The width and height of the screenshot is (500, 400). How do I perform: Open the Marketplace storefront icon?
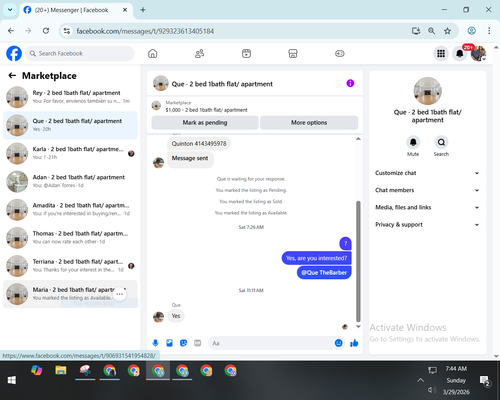tap(293, 53)
